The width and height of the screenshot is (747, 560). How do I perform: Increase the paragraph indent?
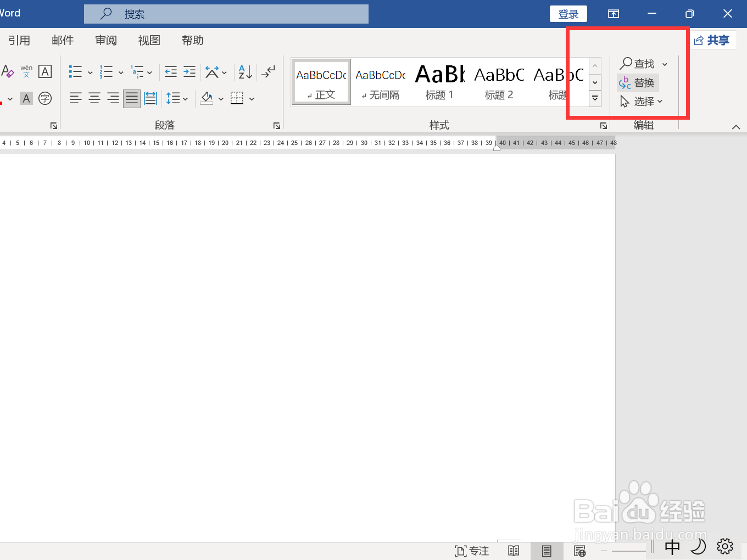pos(189,71)
